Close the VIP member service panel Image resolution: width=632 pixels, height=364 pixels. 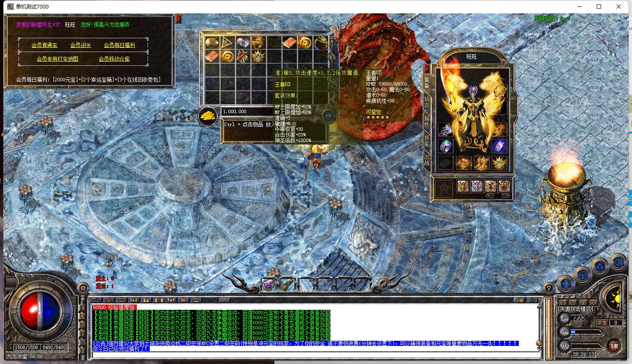click(178, 19)
